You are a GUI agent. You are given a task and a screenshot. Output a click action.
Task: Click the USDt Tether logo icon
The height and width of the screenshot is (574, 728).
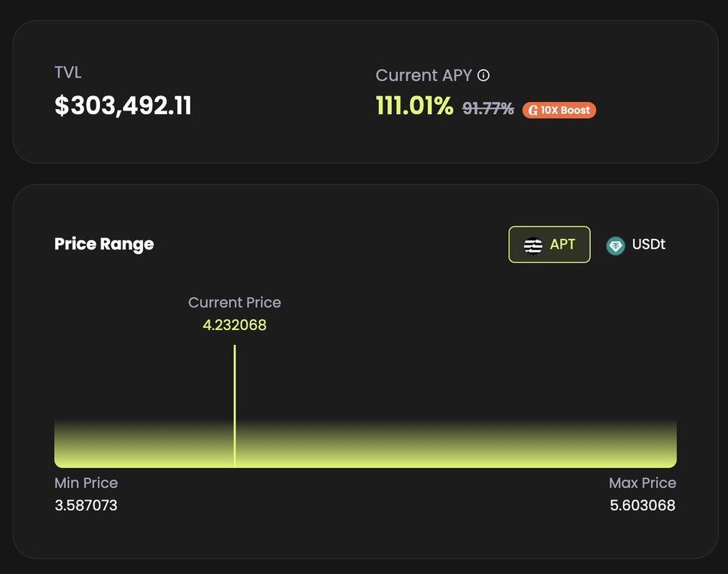(x=615, y=245)
